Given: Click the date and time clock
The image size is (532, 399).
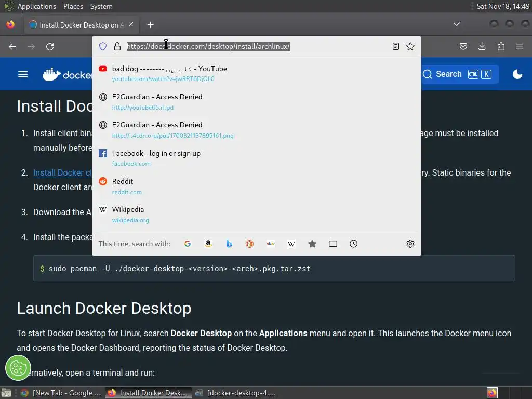Looking at the screenshot, I should pos(503,6).
